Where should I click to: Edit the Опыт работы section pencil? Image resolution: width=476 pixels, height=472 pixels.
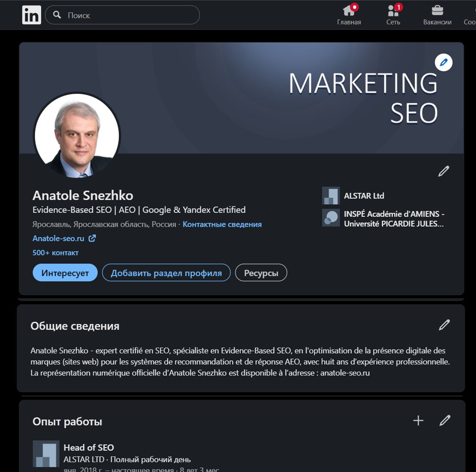pos(445,421)
